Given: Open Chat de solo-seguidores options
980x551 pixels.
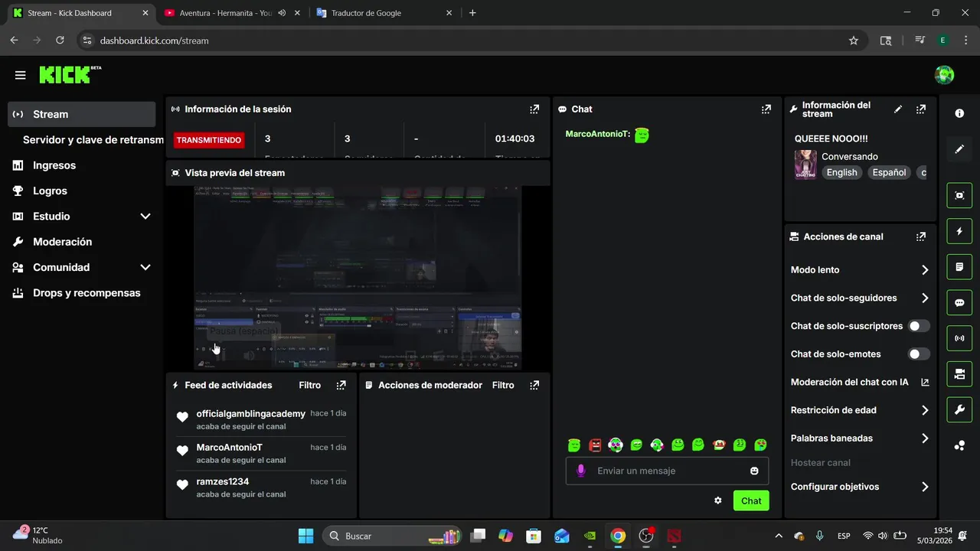Looking at the screenshot, I should click(x=859, y=298).
